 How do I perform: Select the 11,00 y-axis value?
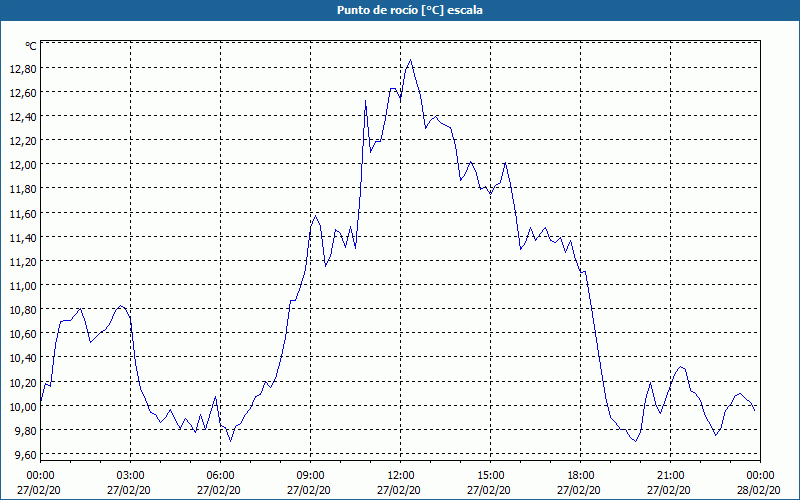point(23,286)
